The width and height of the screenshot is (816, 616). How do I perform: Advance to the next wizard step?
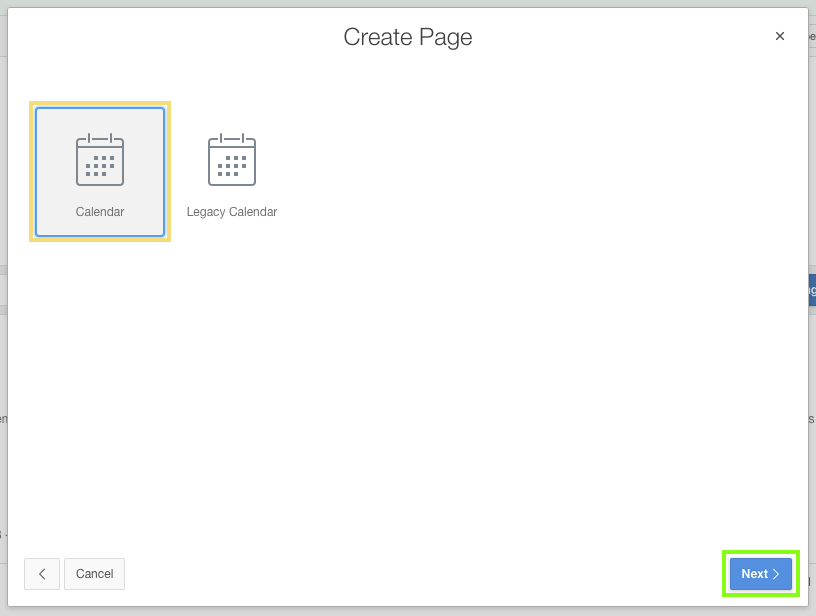760,574
